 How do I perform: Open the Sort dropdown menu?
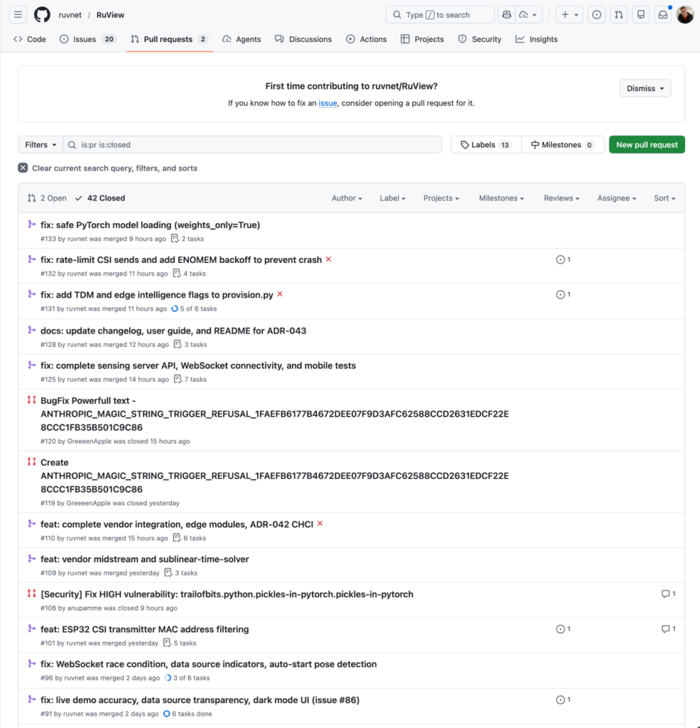(664, 198)
